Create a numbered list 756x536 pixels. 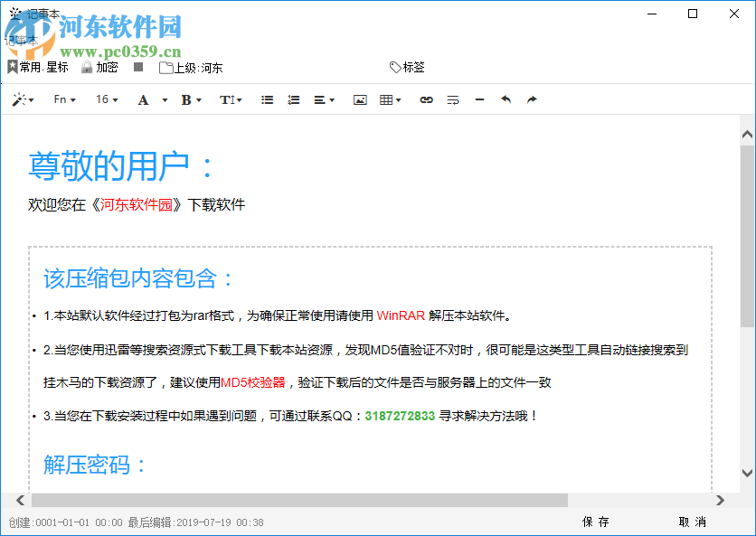[293, 100]
